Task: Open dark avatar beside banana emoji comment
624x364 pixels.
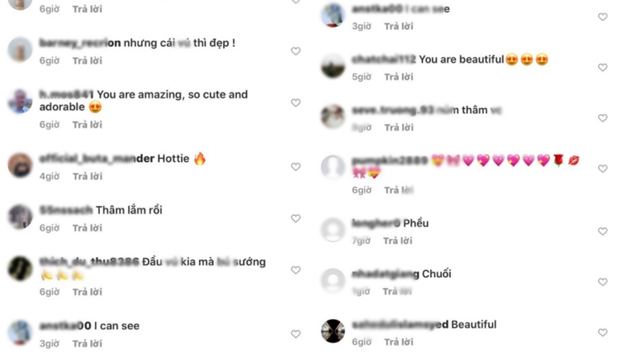Action: 20,268
